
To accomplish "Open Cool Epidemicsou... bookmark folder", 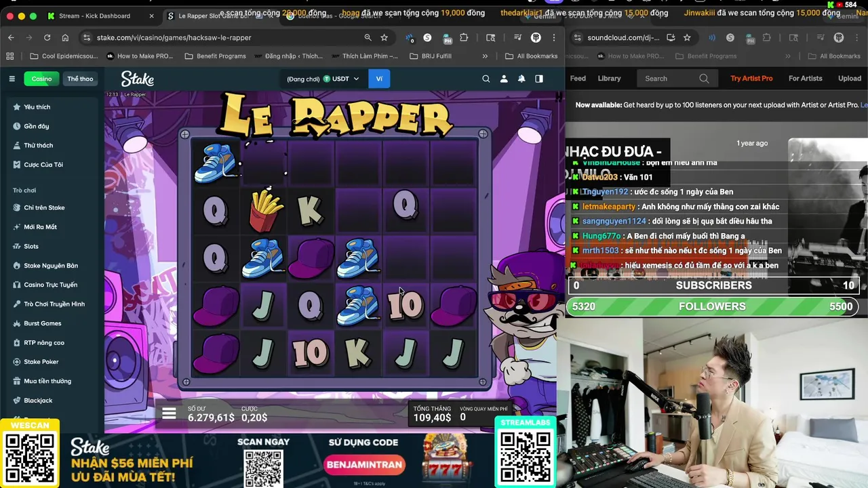I will tap(63, 56).
